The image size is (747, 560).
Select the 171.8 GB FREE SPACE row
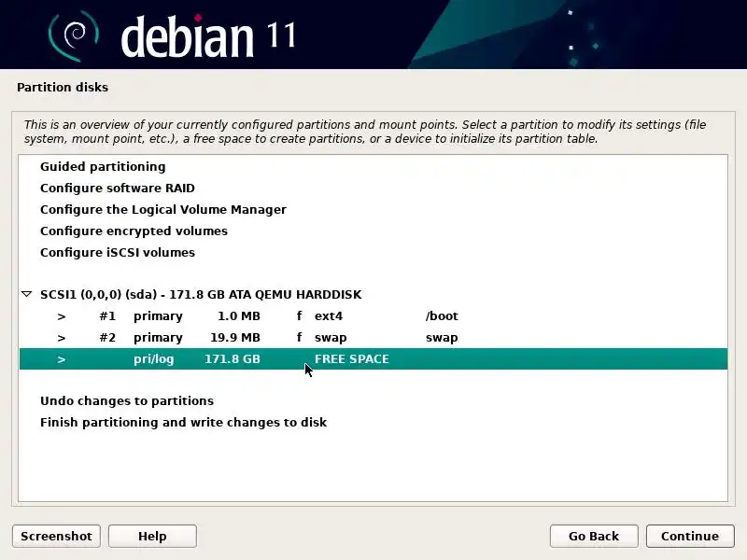click(x=373, y=359)
